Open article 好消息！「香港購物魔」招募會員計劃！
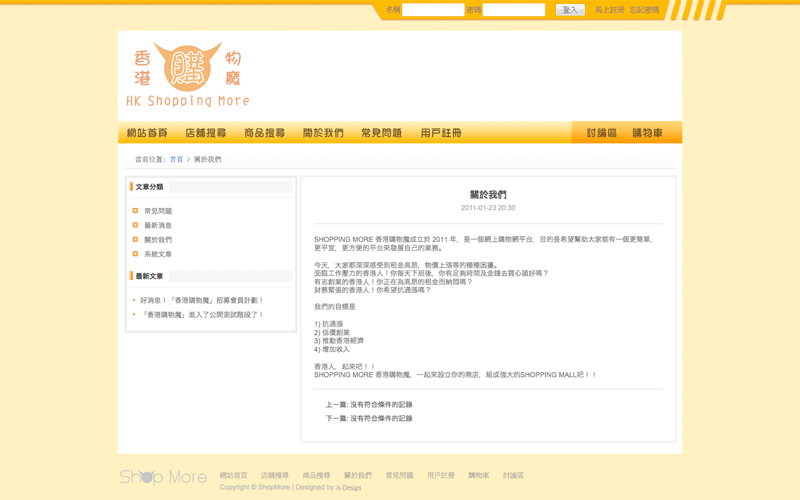 coord(202,300)
